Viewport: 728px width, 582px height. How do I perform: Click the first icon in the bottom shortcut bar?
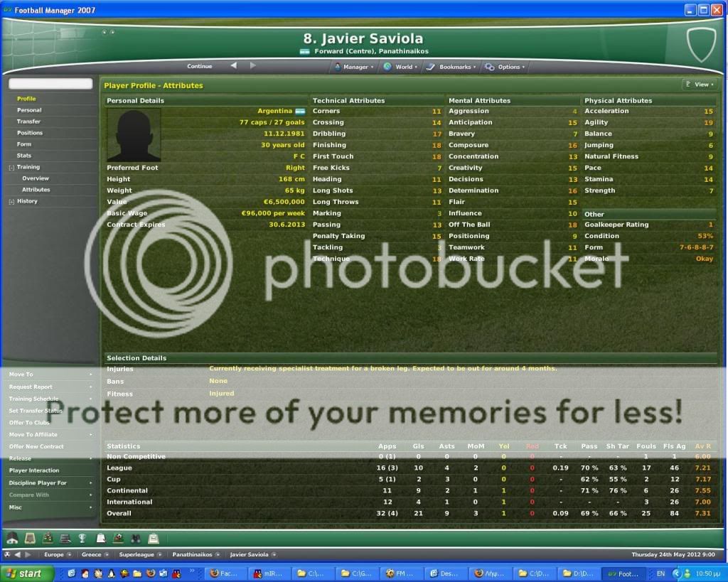point(12,538)
